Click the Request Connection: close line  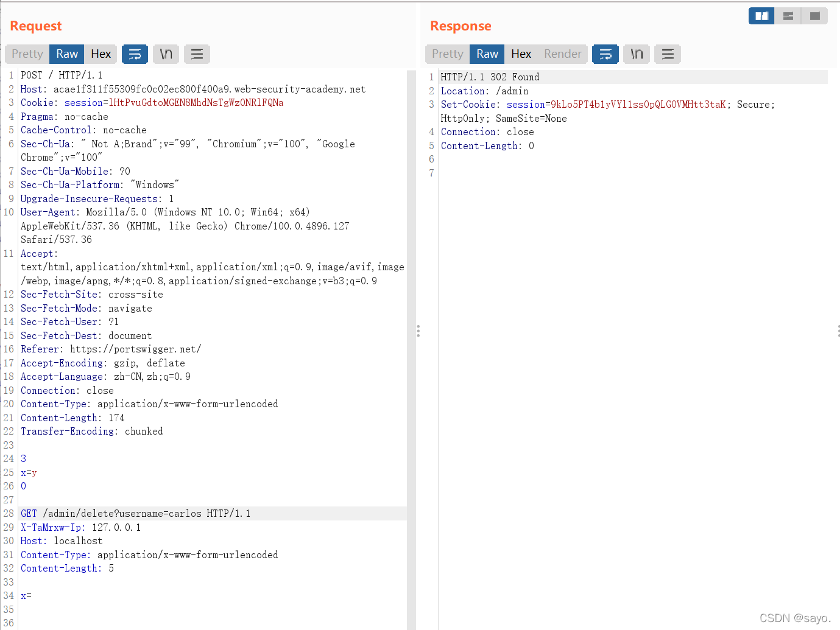pos(67,391)
